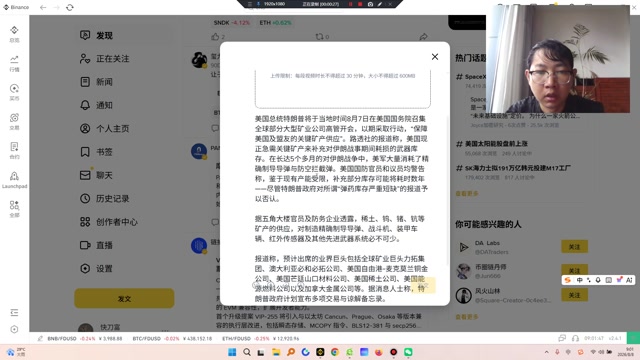The height and width of the screenshot is (360, 640).
Task: Open Firefox from the taskbar
Action: [x=379, y=352]
